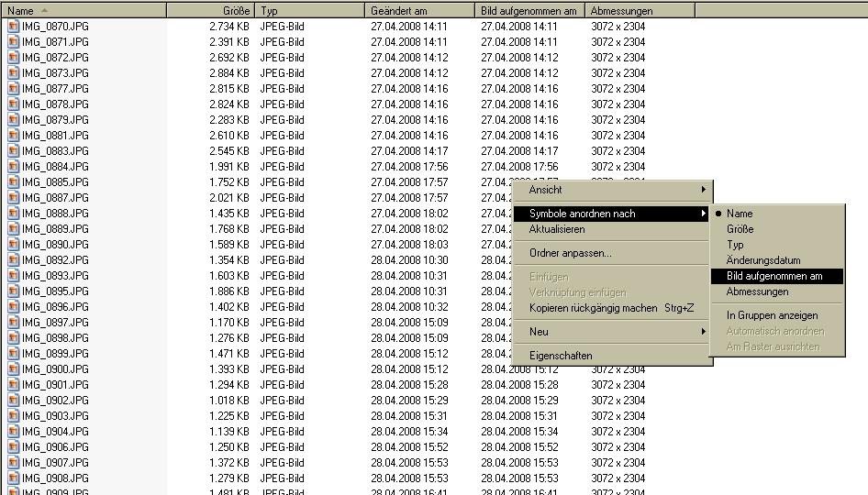Click the Name column header
The width and height of the screenshot is (868, 495).
tap(83, 11)
